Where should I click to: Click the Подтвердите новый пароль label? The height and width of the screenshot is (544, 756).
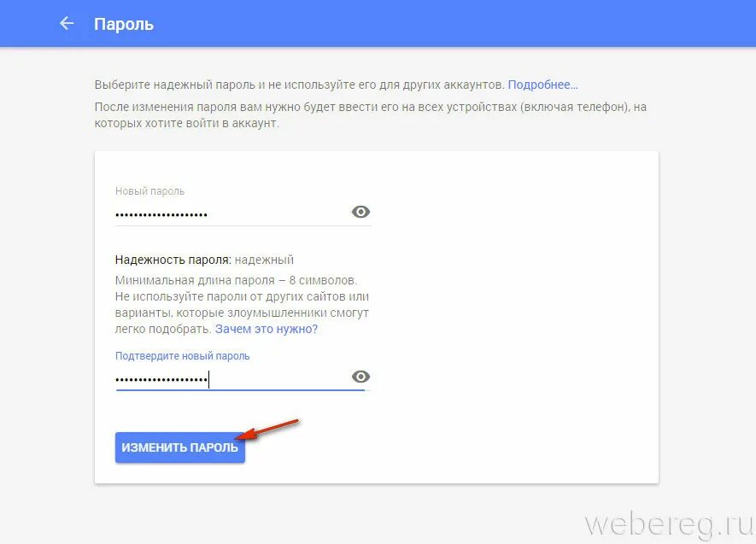coord(182,356)
